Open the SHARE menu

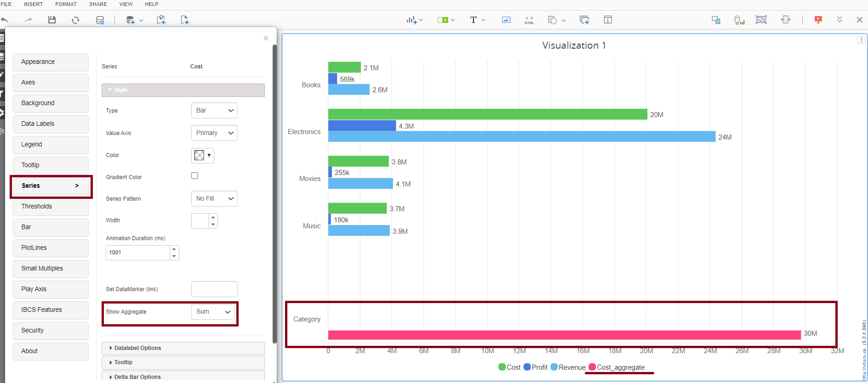[x=98, y=4]
